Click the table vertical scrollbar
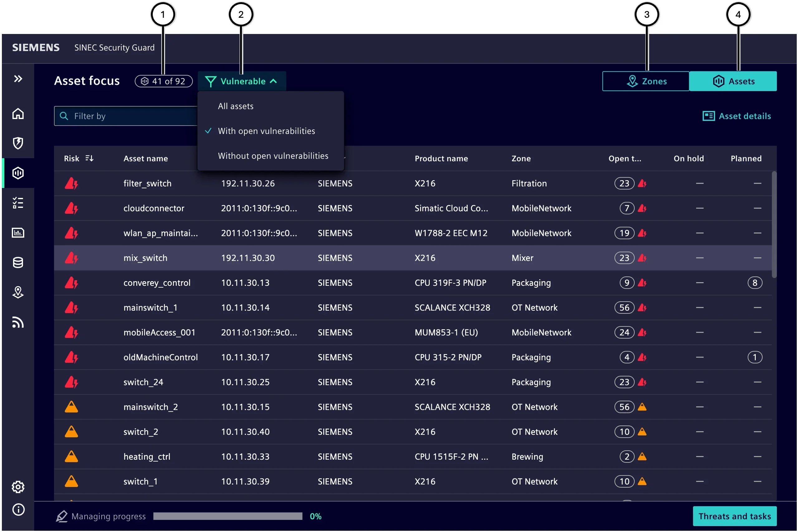The width and height of the screenshot is (798, 532). (774, 225)
